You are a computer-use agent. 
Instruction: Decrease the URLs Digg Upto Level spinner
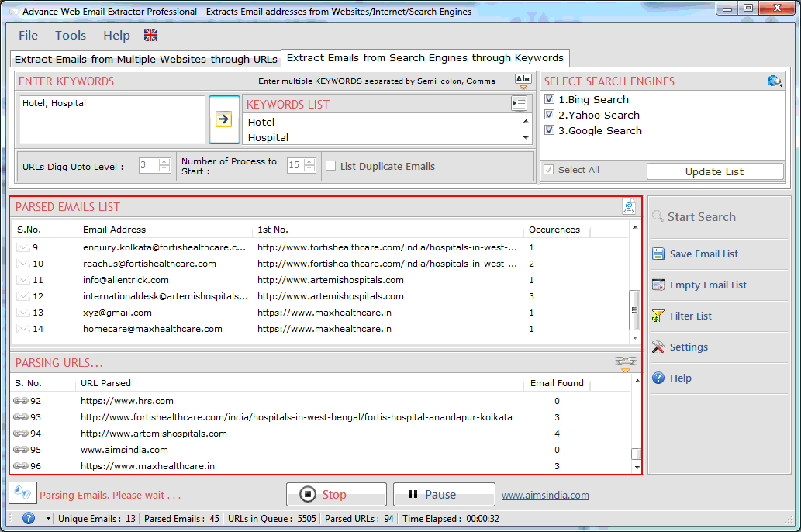point(164,168)
